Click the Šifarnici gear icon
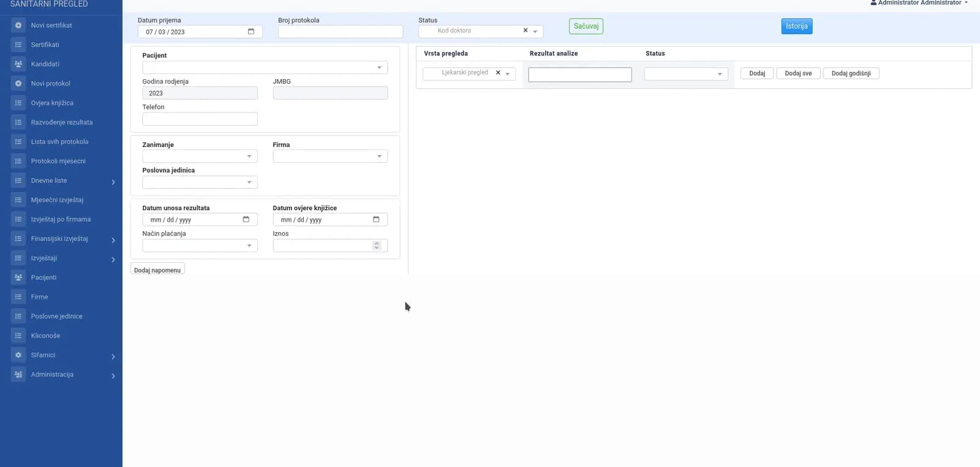 [18, 355]
